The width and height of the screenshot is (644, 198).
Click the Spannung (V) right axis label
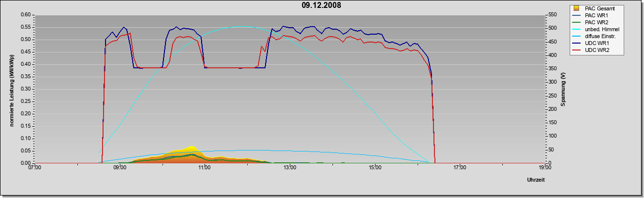click(x=563, y=89)
